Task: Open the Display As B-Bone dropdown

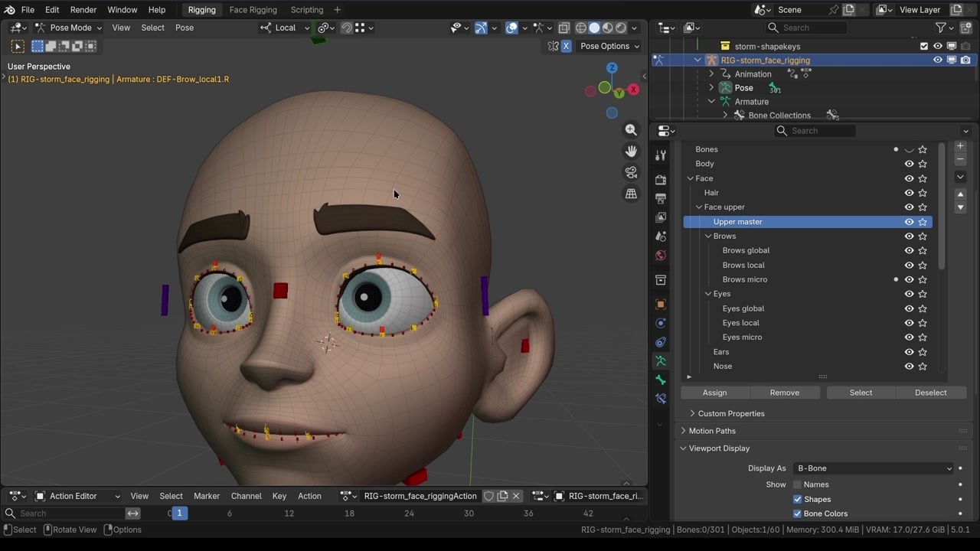Action: click(x=874, y=468)
